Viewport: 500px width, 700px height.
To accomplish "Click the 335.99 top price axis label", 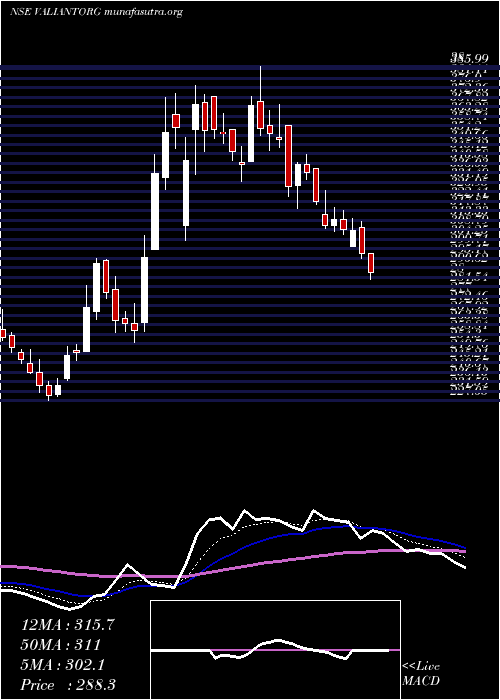I will 468,58.
